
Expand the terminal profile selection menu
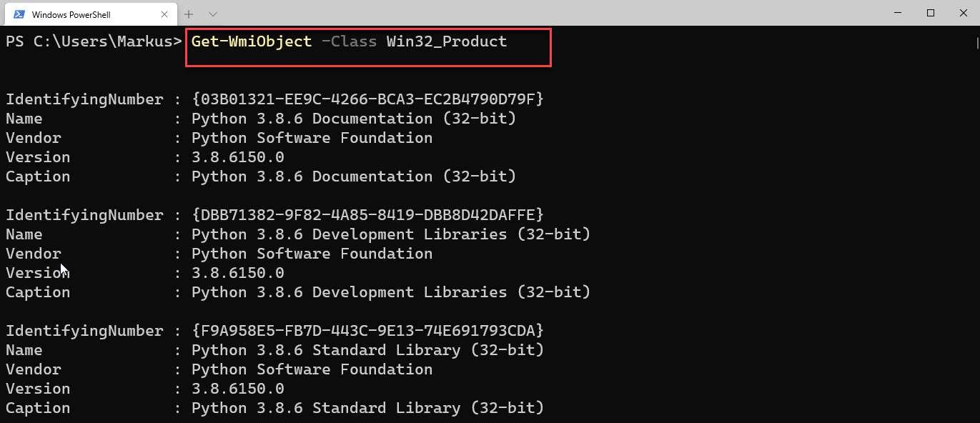coord(211,14)
